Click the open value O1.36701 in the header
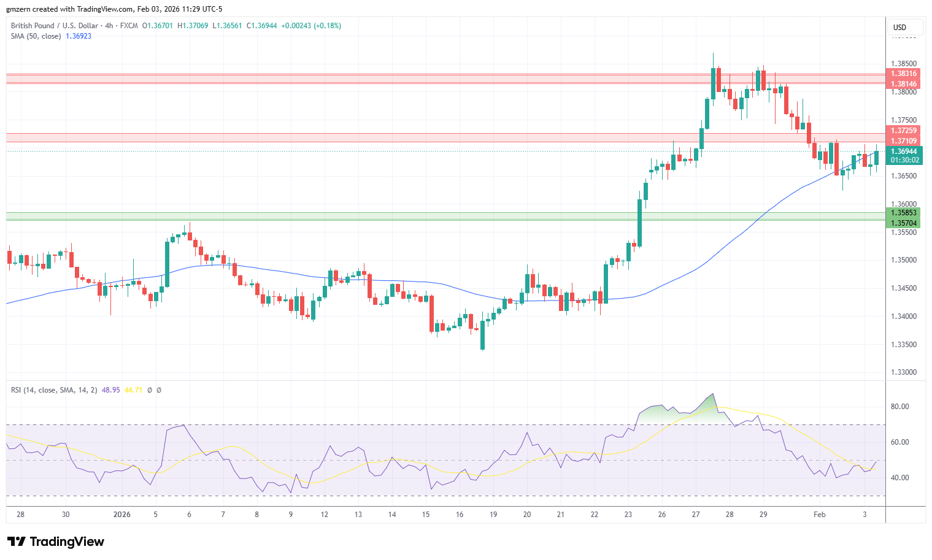 coord(158,26)
